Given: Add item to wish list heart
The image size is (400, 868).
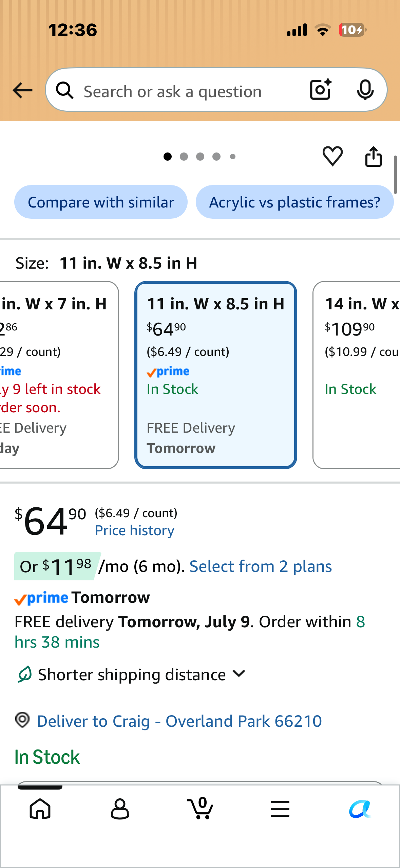Looking at the screenshot, I should pos(332,156).
